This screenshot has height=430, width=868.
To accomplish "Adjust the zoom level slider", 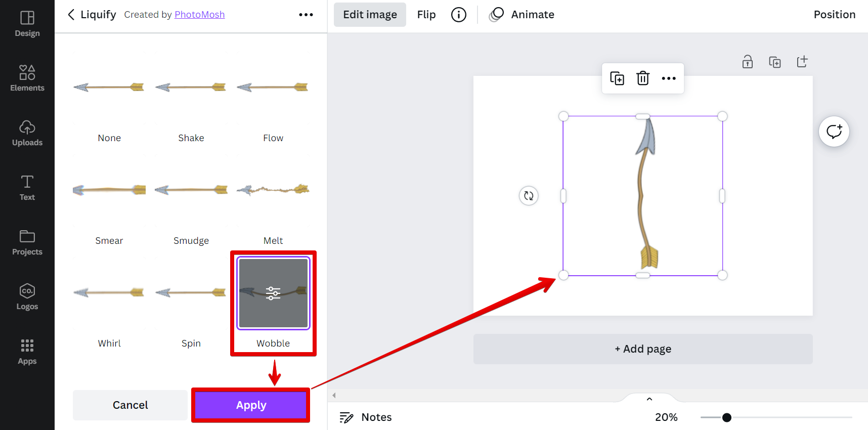I will pos(727,417).
